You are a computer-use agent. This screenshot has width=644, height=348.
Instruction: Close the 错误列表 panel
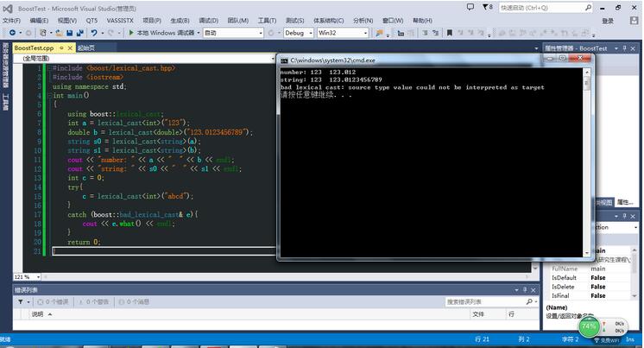tap(534, 290)
